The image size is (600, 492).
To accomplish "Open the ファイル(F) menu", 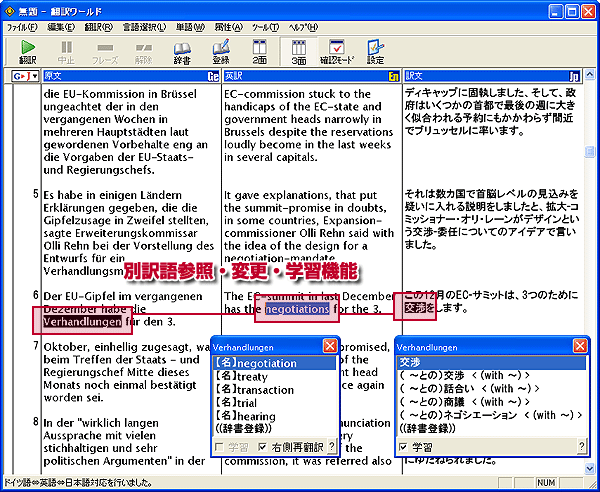I will pos(22,27).
